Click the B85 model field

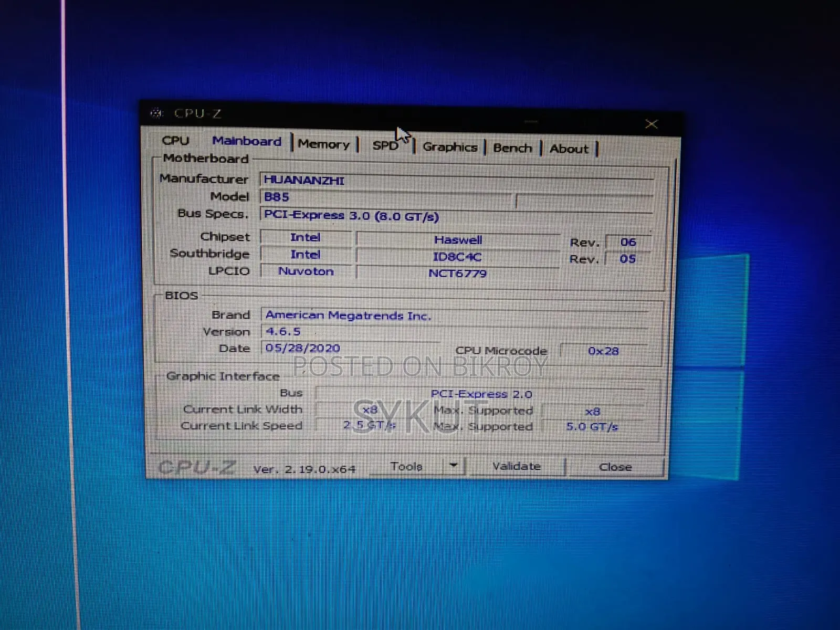pos(385,197)
